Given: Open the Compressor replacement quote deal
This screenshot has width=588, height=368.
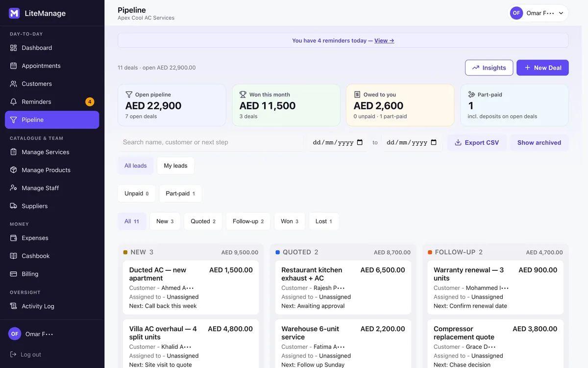Looking at the screenshot, I should point(495,344).
